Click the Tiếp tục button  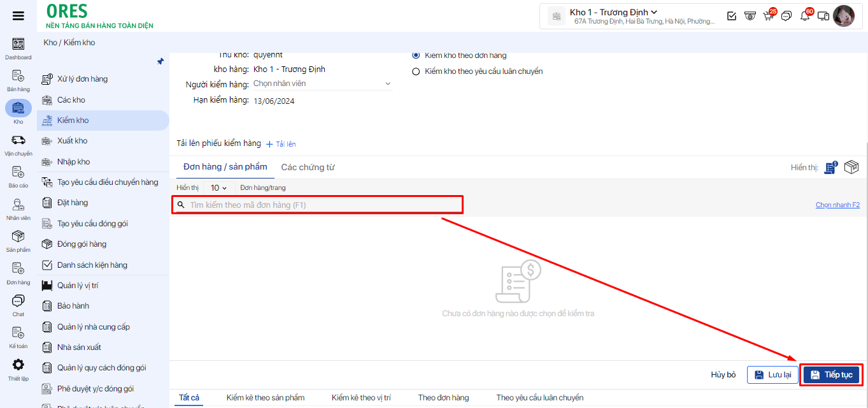click(x=831, y=375)
